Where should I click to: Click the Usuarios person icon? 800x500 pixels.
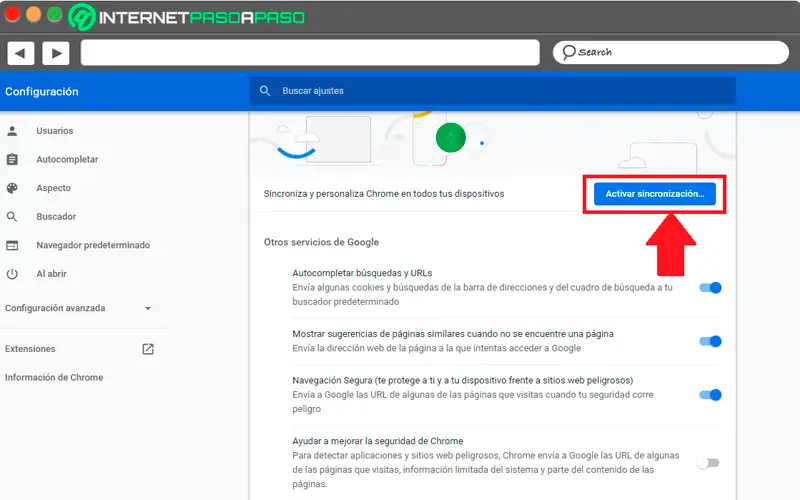pos(12,131)
